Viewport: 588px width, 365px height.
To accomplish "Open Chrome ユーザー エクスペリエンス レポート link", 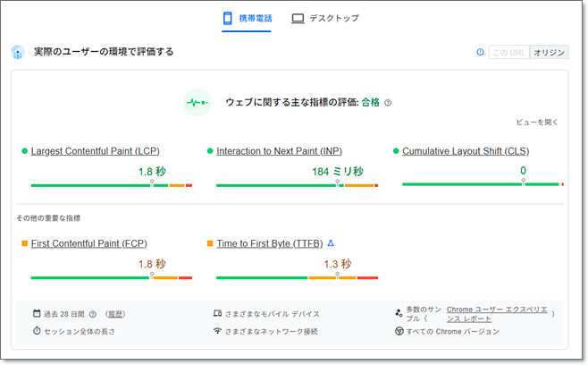I will coord(497,314).
